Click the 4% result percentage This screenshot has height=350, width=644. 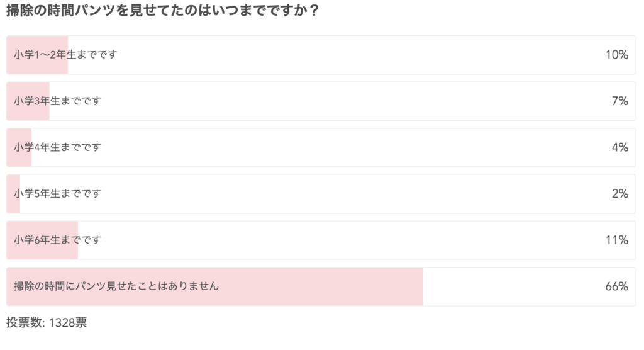click(x=620, y=148)
